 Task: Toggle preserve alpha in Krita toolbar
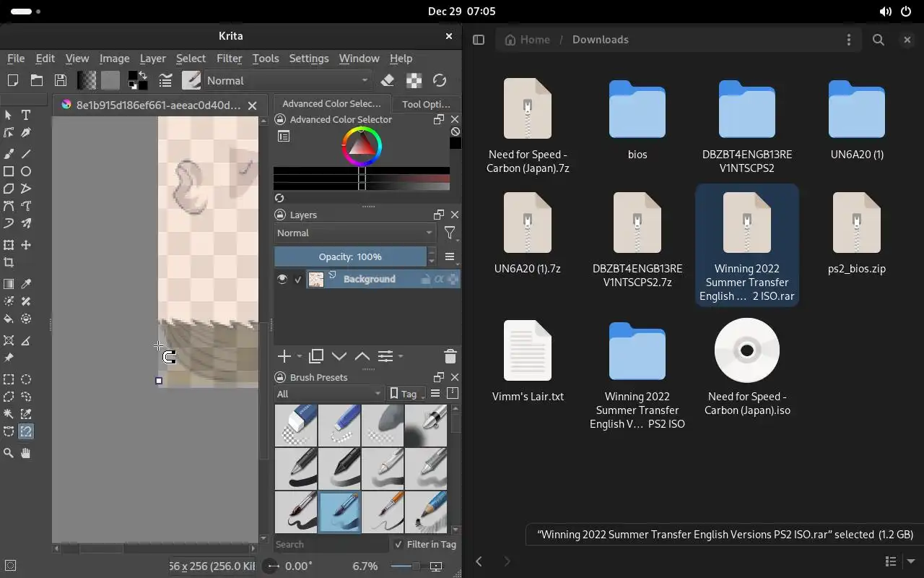[414, 80]
